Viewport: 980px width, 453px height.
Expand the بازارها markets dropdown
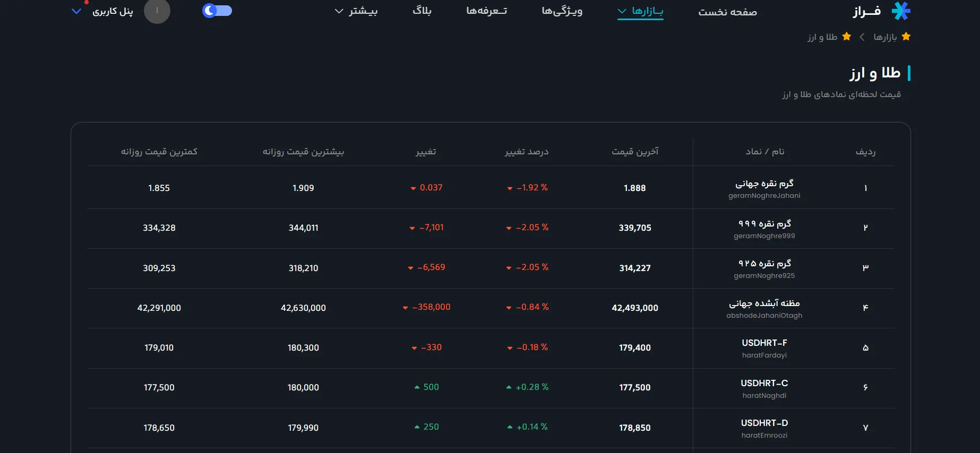[640, 11]
